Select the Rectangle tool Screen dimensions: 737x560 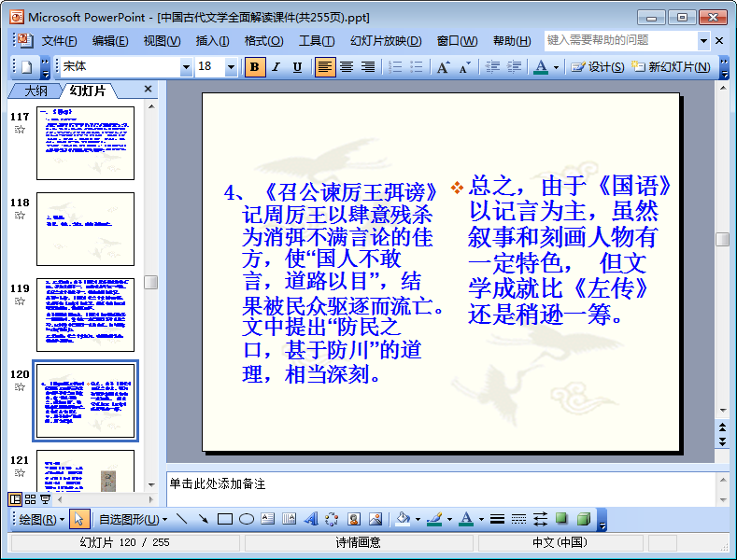point(225,519)
